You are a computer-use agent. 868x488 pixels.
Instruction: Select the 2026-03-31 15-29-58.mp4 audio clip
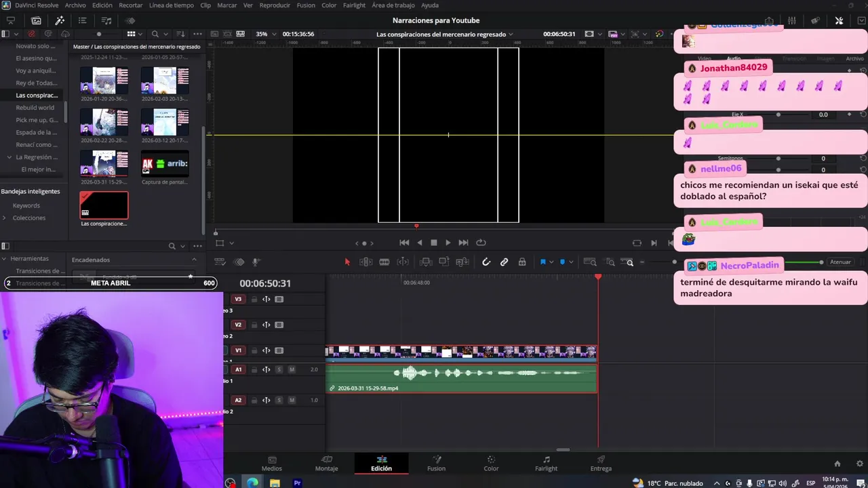(461, 378)
